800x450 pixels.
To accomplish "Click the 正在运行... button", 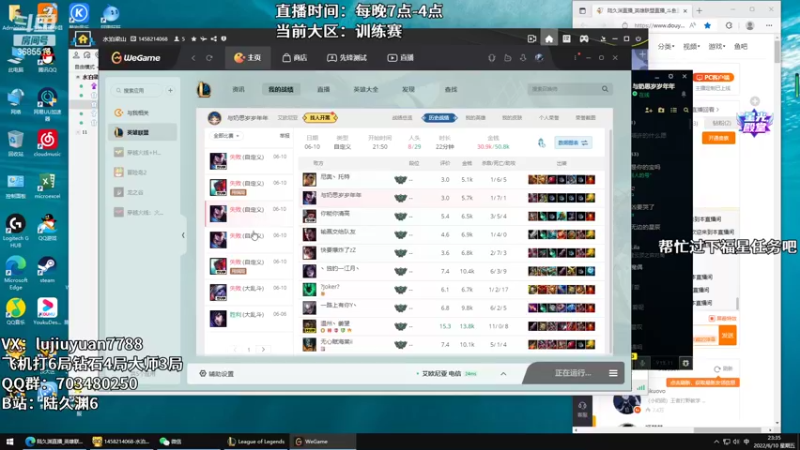I will pyautogui.click(x=572, y=373).
